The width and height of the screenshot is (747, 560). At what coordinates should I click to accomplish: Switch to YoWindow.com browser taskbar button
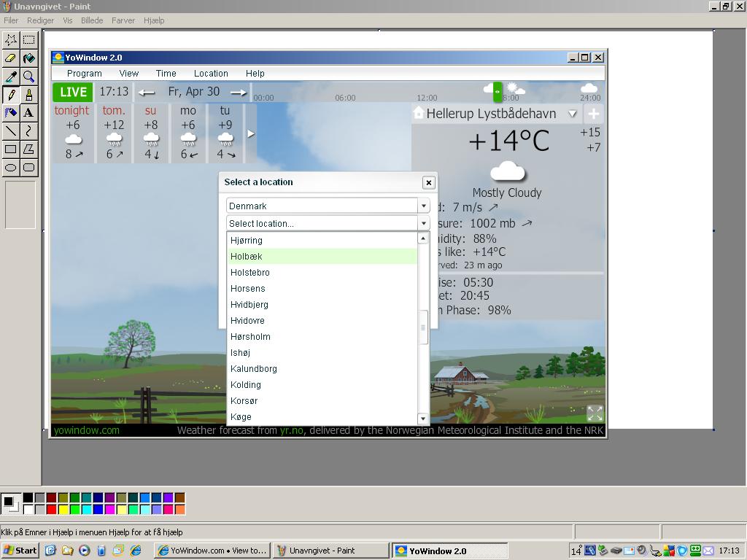point(212,551)
